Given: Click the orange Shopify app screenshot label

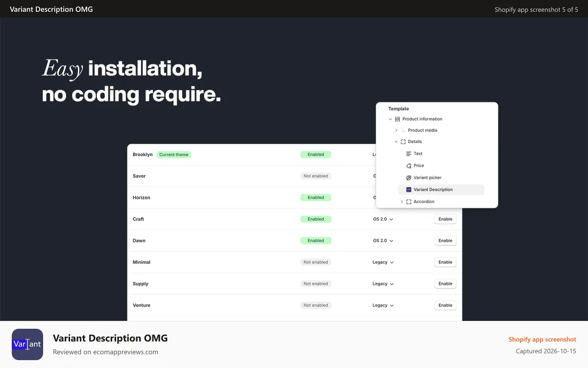Looking at the screenshot, I should pos(542,340).
